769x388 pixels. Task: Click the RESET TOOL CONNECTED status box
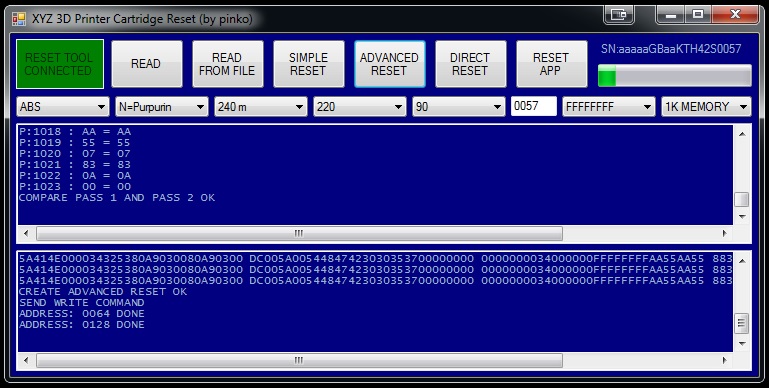60,64
